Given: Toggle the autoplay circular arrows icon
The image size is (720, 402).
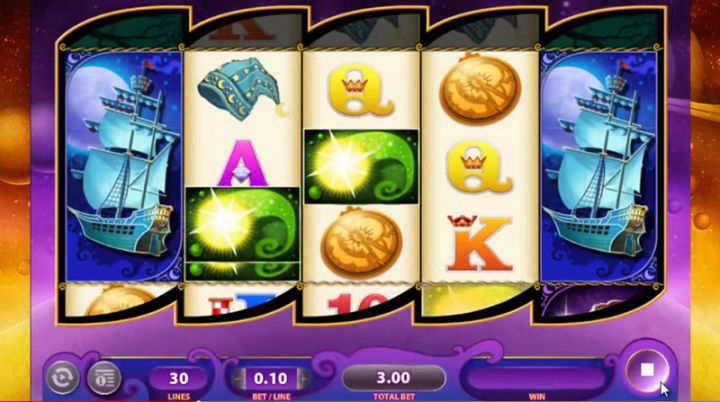Looking at the screenshot, I should coord(62,378).
